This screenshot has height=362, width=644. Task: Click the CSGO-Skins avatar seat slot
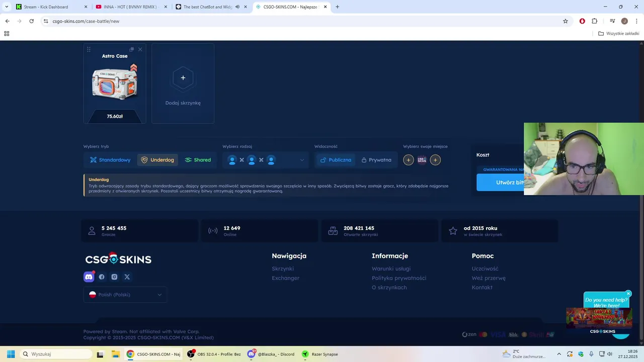coord(422,160)
